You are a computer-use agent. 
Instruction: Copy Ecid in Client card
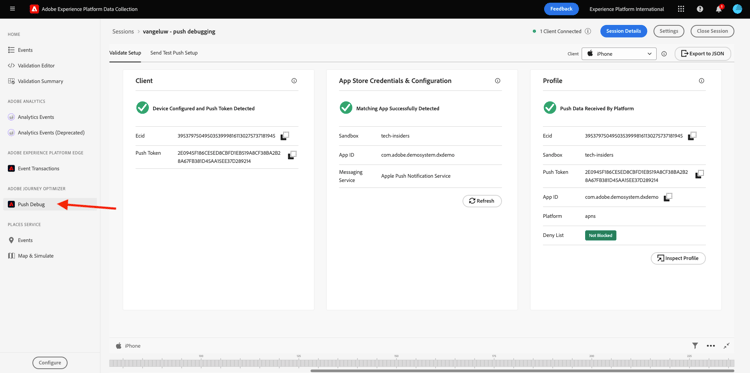click(x=285, y=136)
